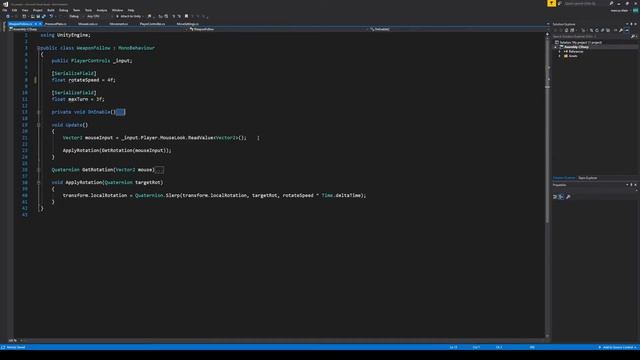Open the editor zoom percentage dropdown
The height and width of the screenshot is (360, 640).
click(x=13, y=340)
